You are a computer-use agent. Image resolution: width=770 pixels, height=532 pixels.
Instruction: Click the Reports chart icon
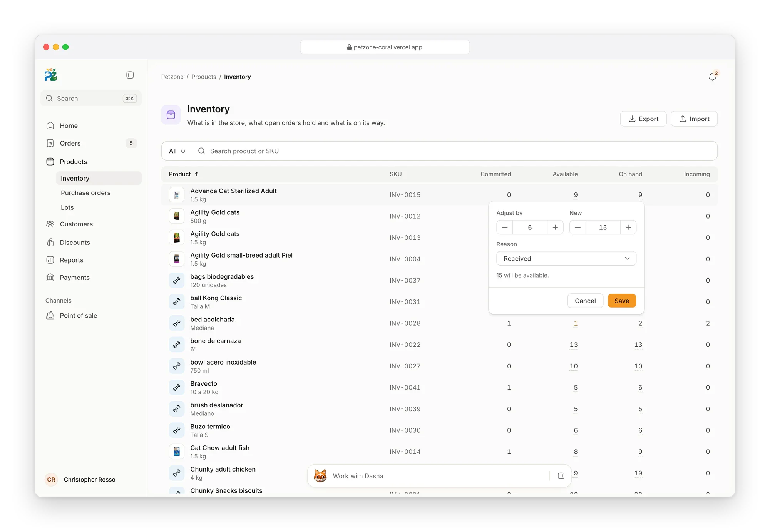click(x=50, y=260)
